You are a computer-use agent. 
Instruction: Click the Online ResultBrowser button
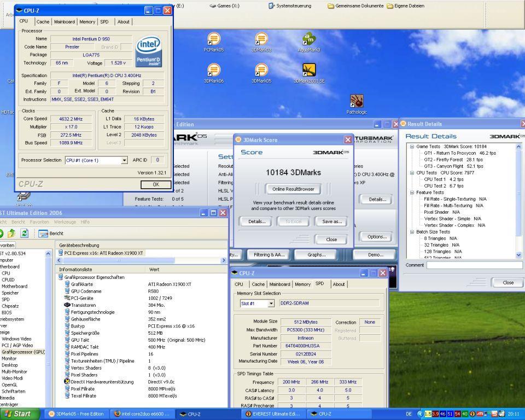click(293, 189)
